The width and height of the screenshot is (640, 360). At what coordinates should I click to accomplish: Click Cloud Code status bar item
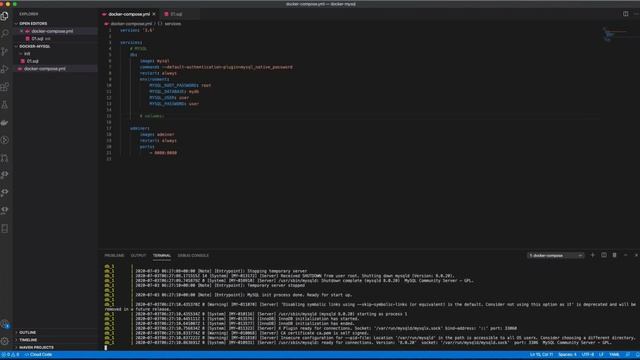coord(38,355)
